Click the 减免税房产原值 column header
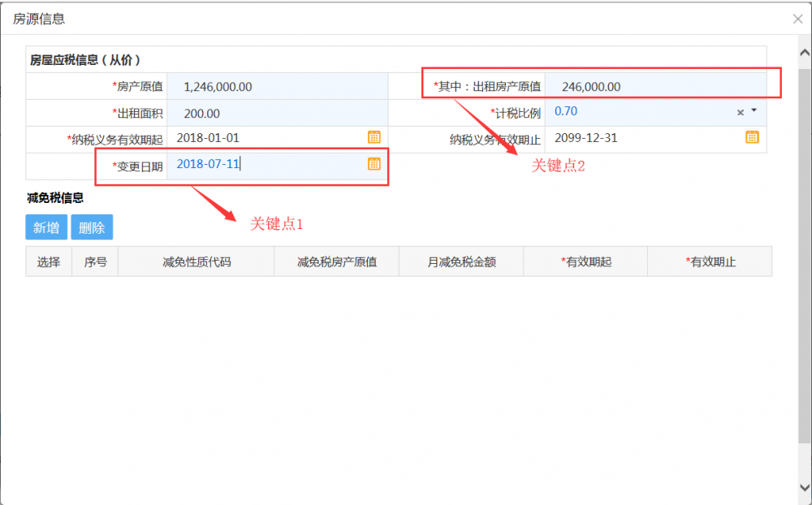 [336, 262]
